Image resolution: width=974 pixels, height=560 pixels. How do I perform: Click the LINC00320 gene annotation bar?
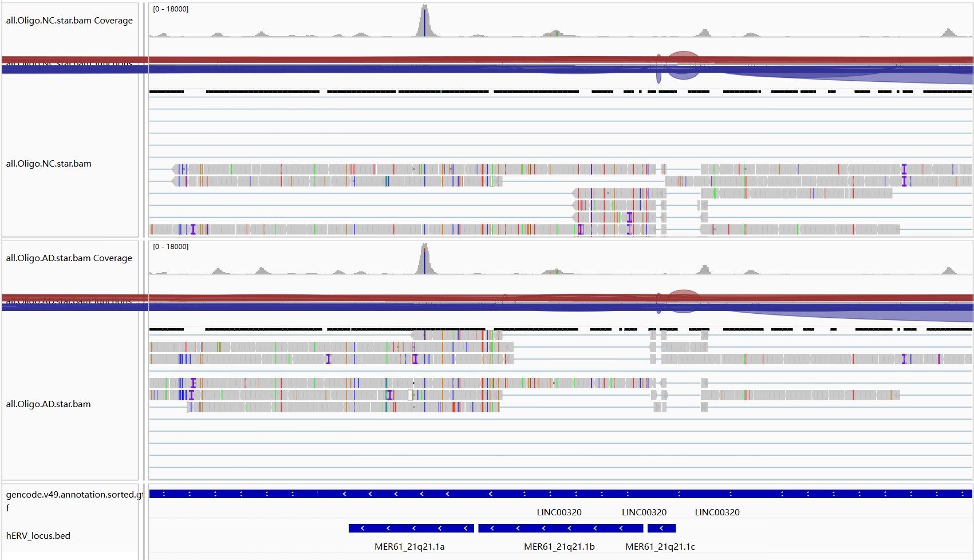coord(561,494)
